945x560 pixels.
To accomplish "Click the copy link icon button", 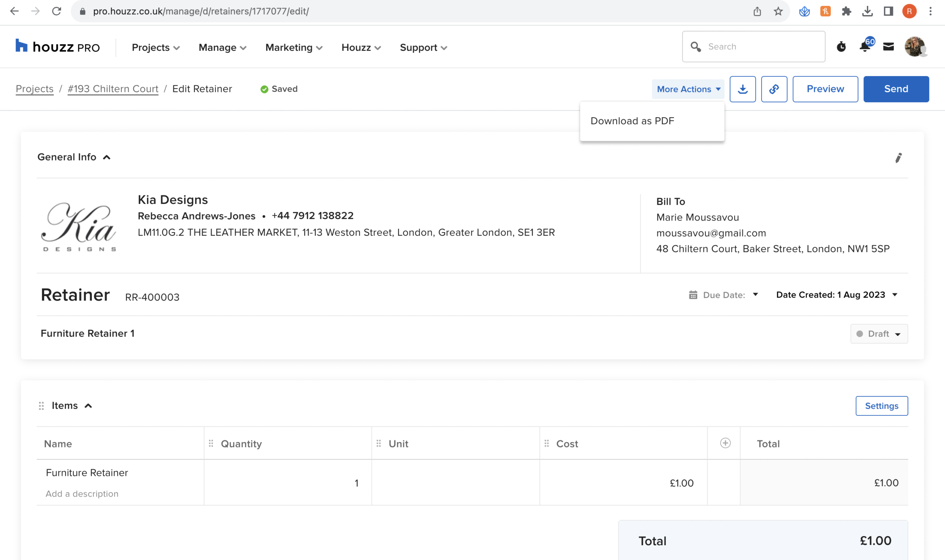I will click(774, 89).
